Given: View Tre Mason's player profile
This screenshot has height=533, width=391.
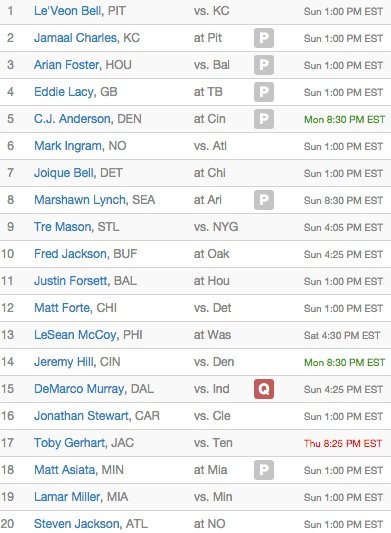Looking at the screenshot, I should coord(62,227).
